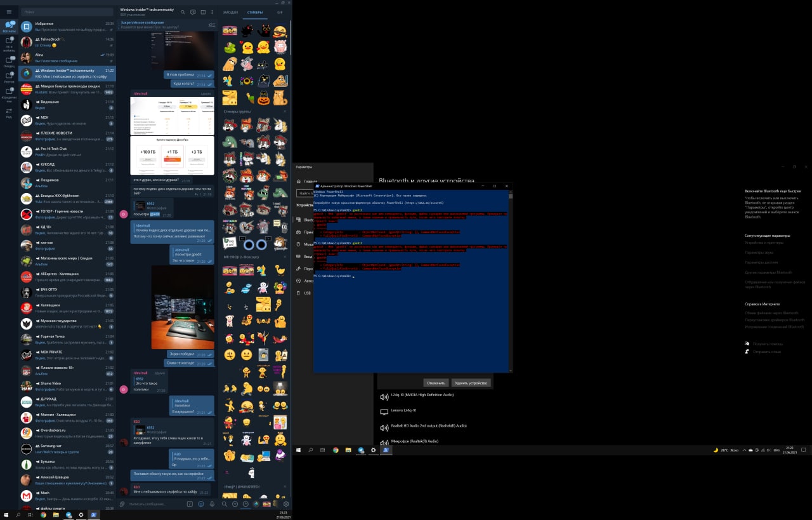This screenshot has height=520, width=812.
Task: Open Start menu on left monitor taskbar
Action: [6, 515]
